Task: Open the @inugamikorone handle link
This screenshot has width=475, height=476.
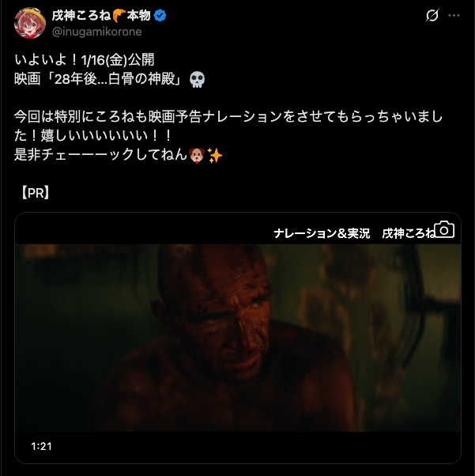Action: pyautogui.click(x=97, y=32)
